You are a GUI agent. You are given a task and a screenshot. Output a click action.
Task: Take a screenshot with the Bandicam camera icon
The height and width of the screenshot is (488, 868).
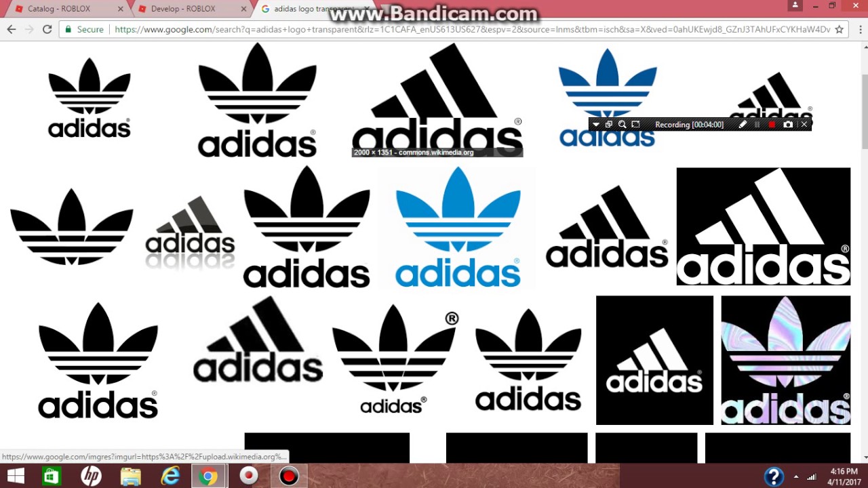pyautogui.click(x=787, y=125)
